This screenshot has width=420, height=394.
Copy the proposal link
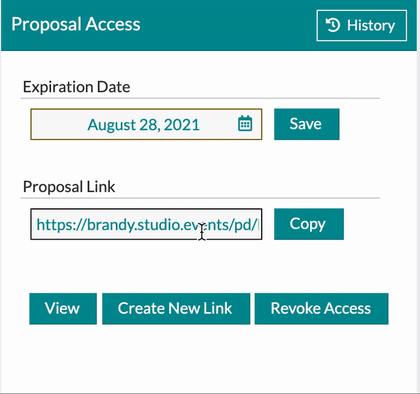(309, 224)
